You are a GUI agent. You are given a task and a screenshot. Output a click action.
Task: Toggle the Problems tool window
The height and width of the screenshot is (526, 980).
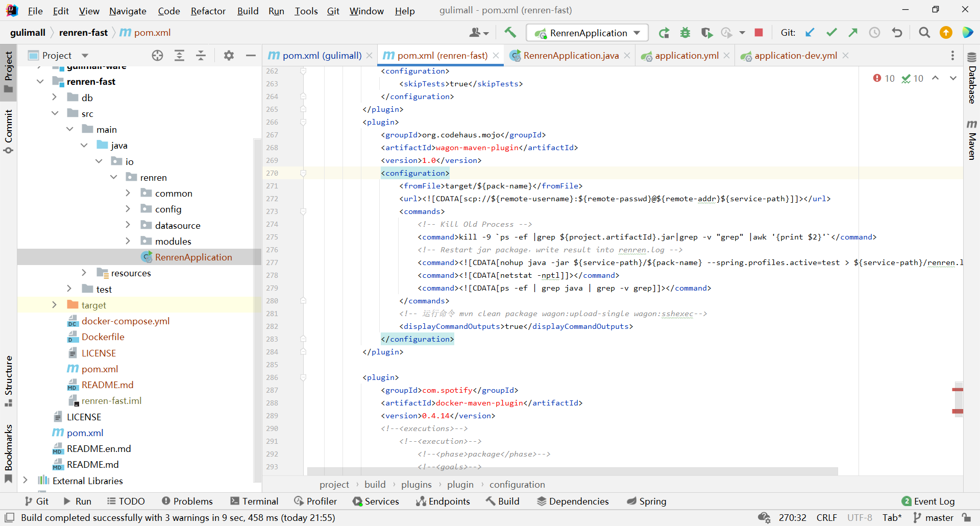[187, 501]
